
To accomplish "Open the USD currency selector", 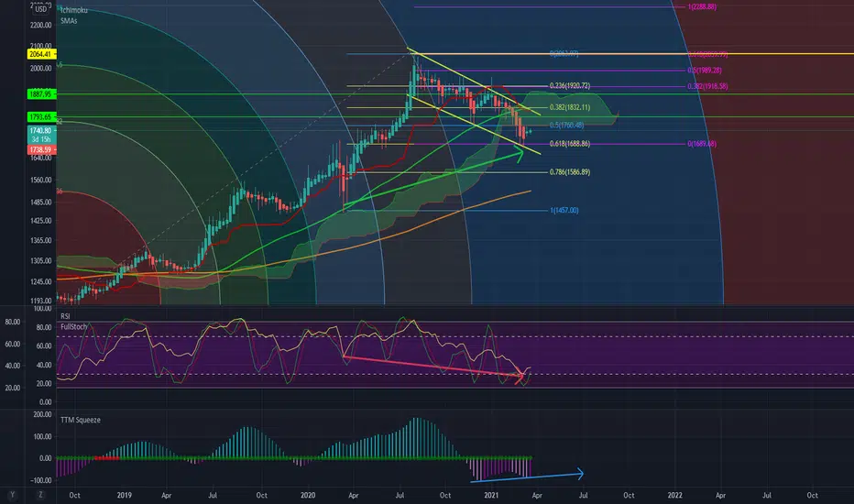I will click(41, 9).
